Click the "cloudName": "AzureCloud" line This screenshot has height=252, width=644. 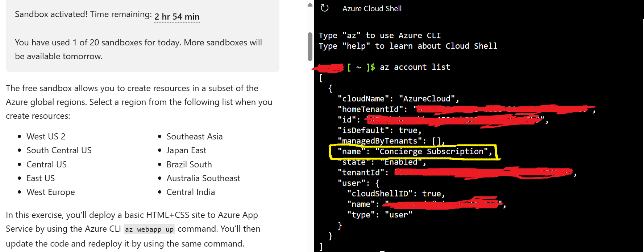click(398, 99)
